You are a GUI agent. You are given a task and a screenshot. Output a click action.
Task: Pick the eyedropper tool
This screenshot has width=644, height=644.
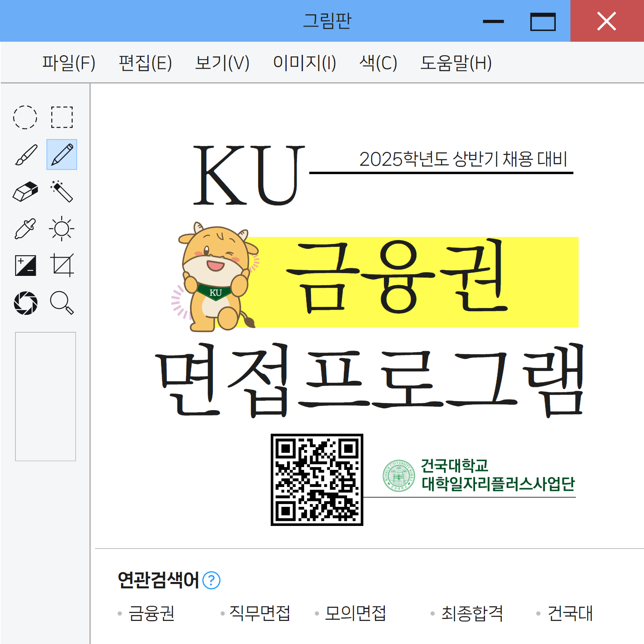coord(25,229)
